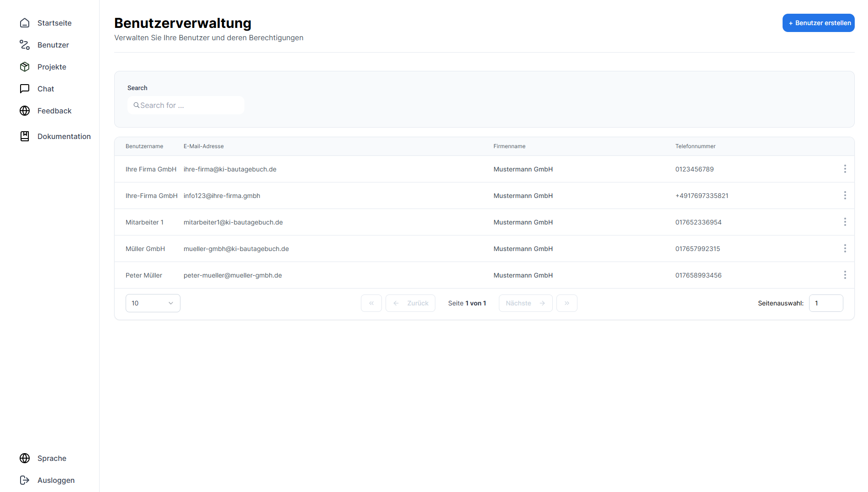Image resolution: width=868 pixels, height=492 pixels.
Task: Click the Chat speech bubble icon
Action: 25,89
